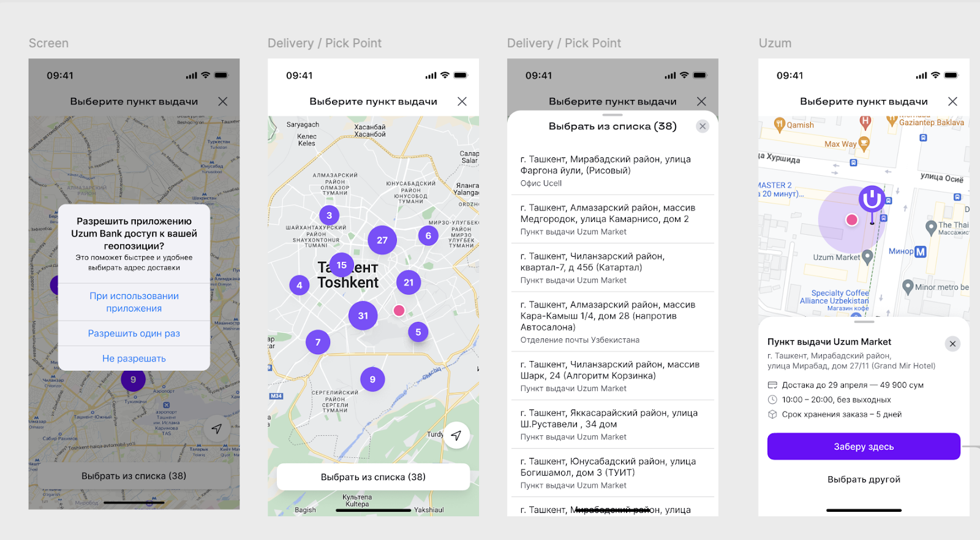Viewport: 980px width, 540px height.
Task: Open 'Выбрать из списка (38)' on dimmed first screen
Action: tap(134, 476)
